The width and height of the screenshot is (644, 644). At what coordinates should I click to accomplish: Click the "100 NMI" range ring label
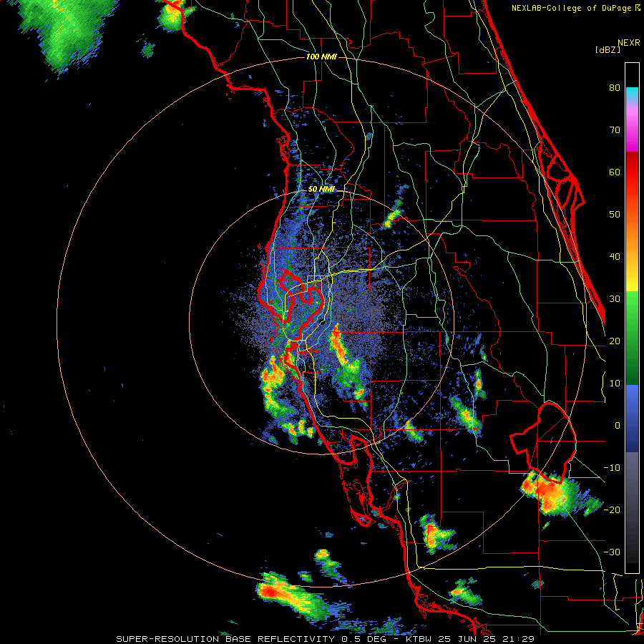[321, 57]
